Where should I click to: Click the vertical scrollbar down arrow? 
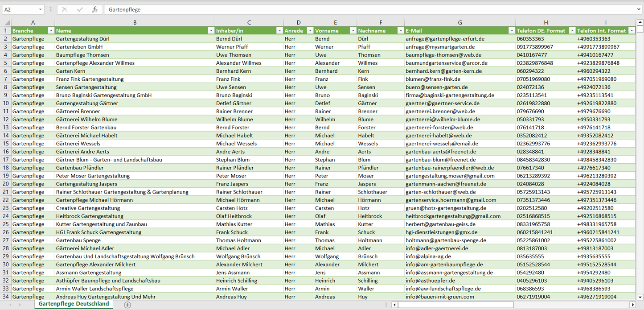(x=640, y=297)
